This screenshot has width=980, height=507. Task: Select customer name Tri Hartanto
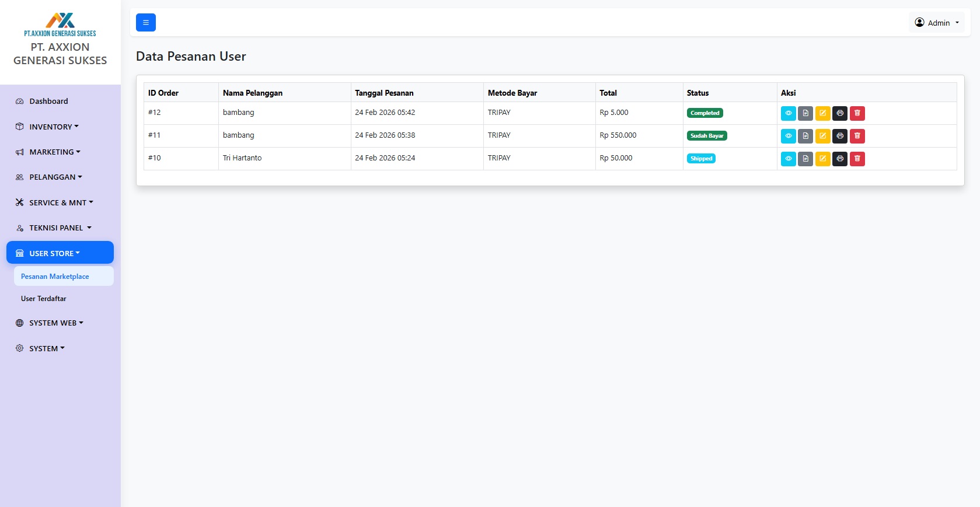[x=242, y=158]
